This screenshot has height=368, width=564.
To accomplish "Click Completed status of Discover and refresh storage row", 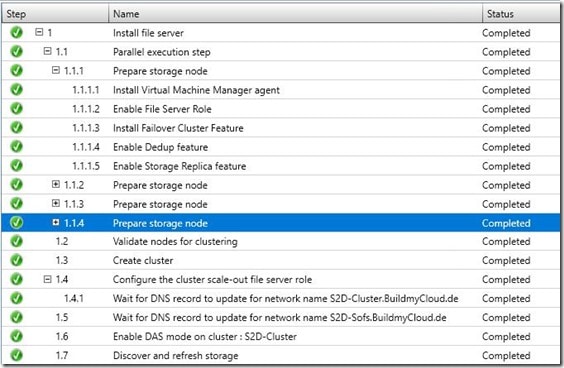I will click(x=506, y=356).
